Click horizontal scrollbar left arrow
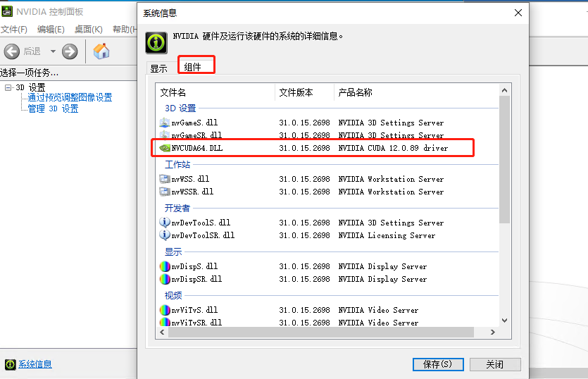 pos(162,332)
